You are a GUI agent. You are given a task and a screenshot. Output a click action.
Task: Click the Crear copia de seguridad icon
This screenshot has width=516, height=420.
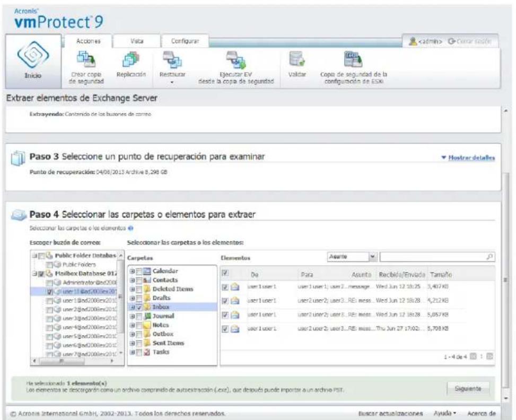click(86, 59)
